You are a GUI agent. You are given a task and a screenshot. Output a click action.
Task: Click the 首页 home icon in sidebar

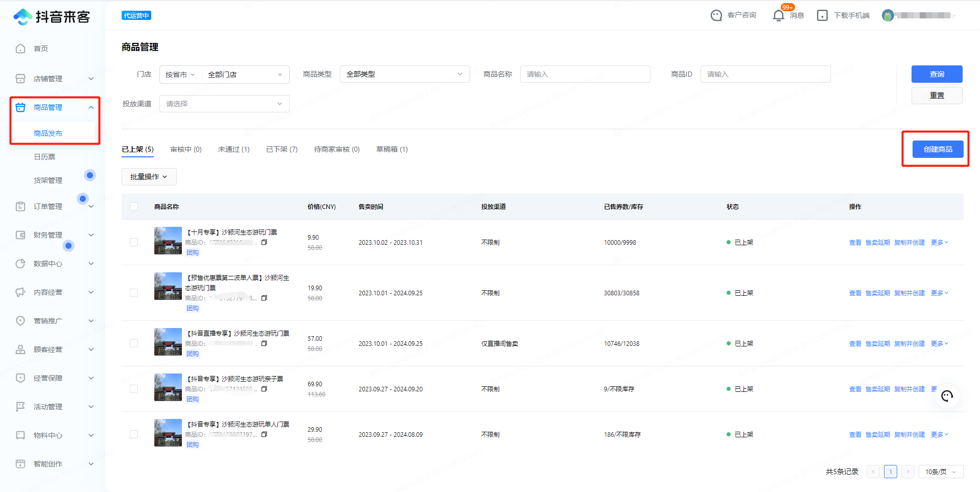pyautogui.click(x=20, y=49)
